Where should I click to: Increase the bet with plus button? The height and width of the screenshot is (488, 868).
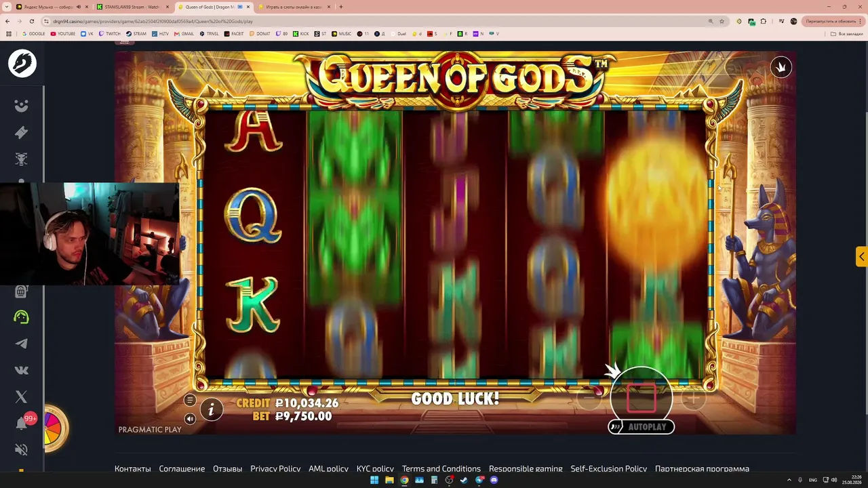[x=692, y=399]
